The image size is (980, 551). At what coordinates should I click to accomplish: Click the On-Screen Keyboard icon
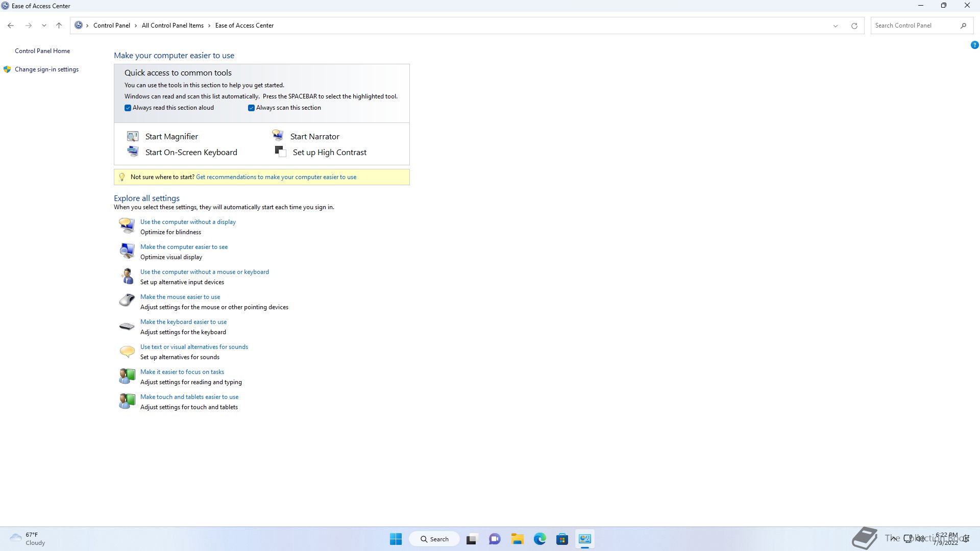coord(133,152)
